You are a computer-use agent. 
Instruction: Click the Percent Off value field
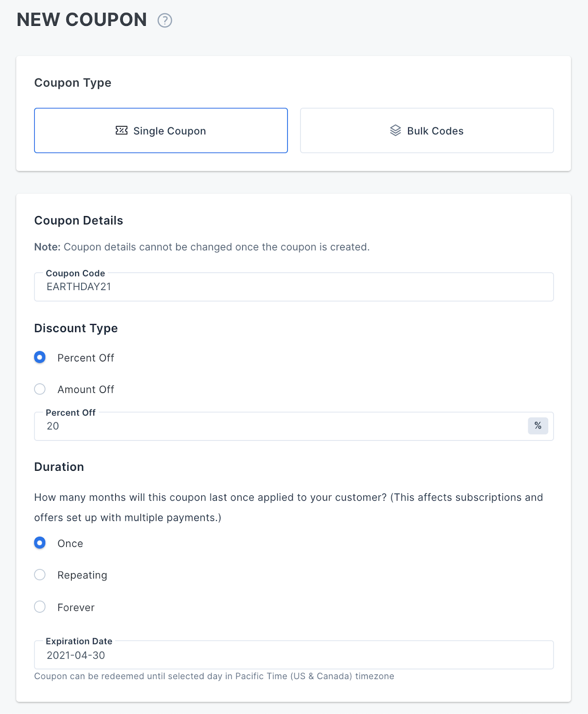pos(281,426)
